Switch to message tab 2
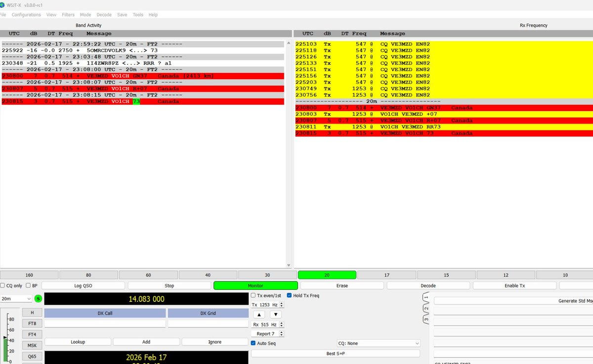This screenshot has height=364, width=593. pos(426,309)
